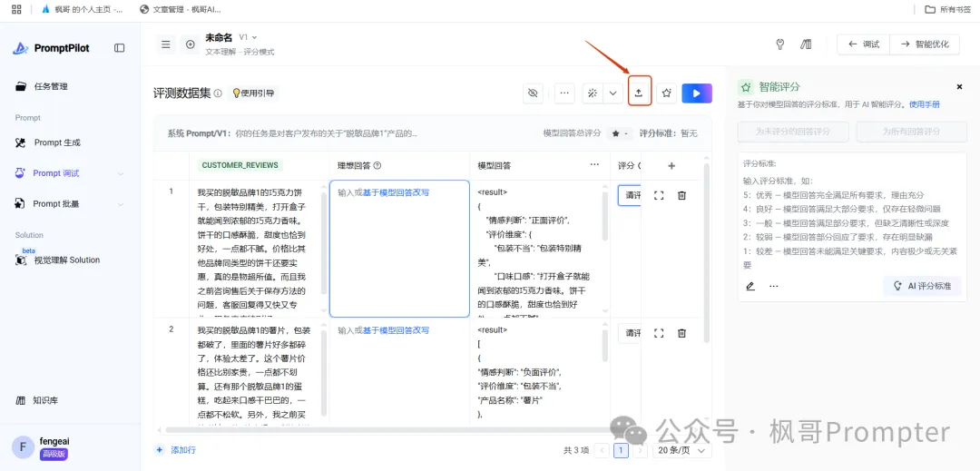Open the three-dot menu in 模型回答 column
The width and height of the screenshot is (980, 471).
point(594,164)
